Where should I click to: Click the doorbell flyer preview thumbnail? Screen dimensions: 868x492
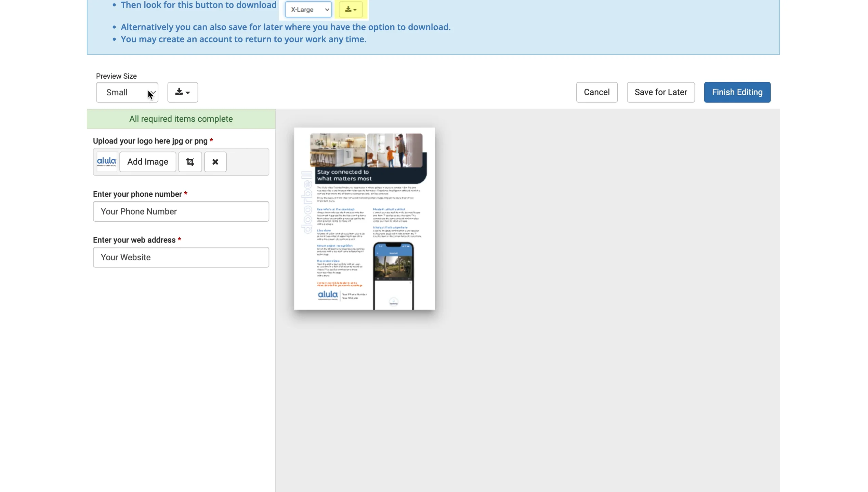click(x=365, y=219)
